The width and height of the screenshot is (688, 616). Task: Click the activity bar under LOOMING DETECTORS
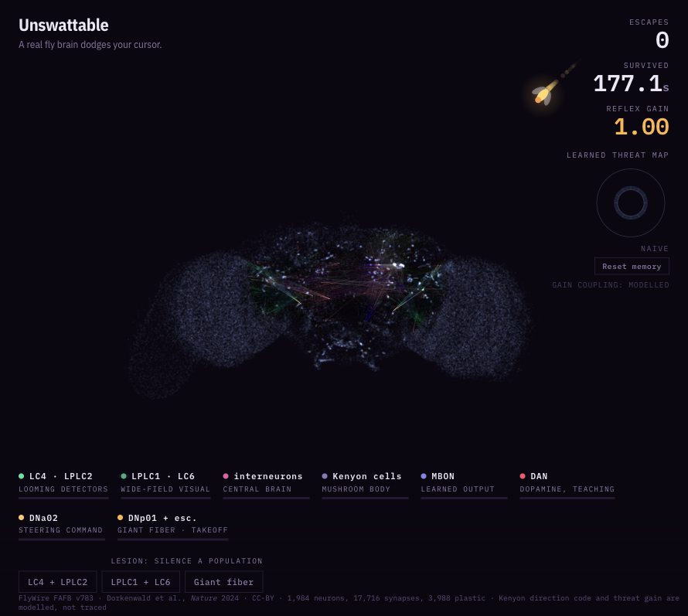[x=63, y=498]
